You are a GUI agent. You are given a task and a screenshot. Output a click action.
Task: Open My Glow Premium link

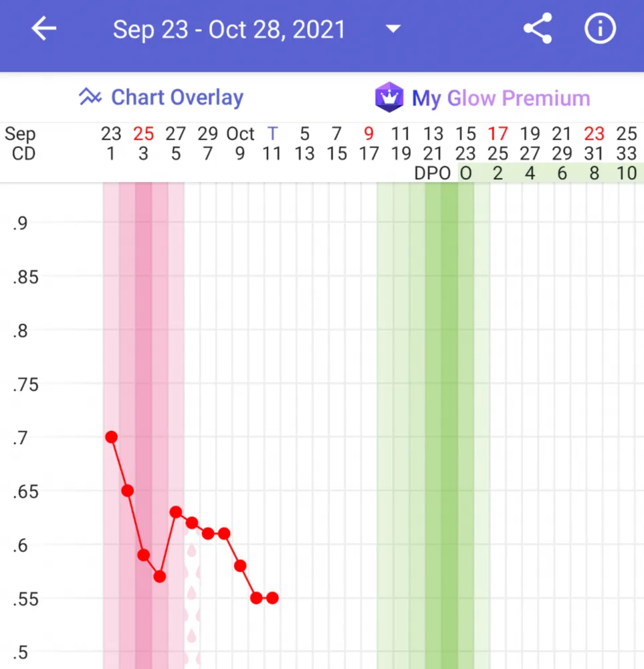(x=501, y=98)
